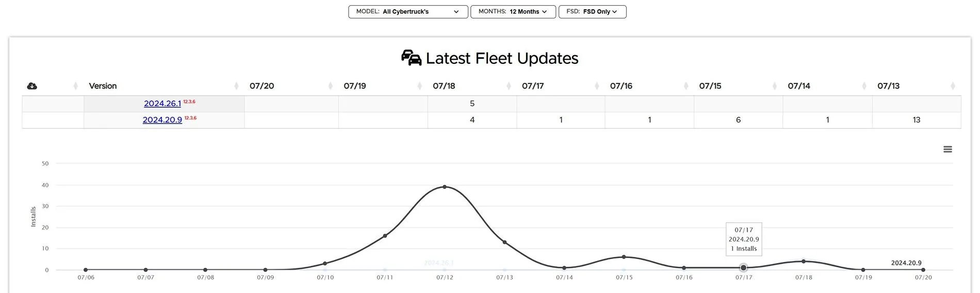The height and width of the screenshot is (293, 980).
Task: Click the chart data point at 07/15
Action: coord(624,257)
